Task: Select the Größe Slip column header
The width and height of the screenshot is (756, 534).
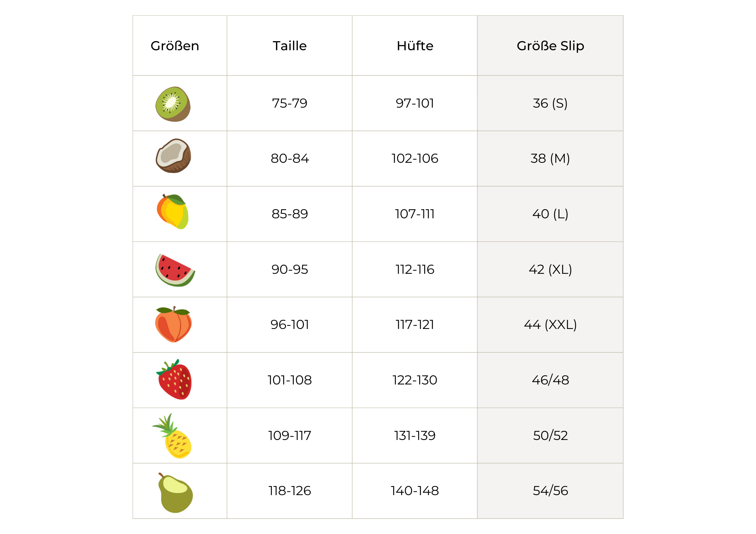Action: point(550,46)
